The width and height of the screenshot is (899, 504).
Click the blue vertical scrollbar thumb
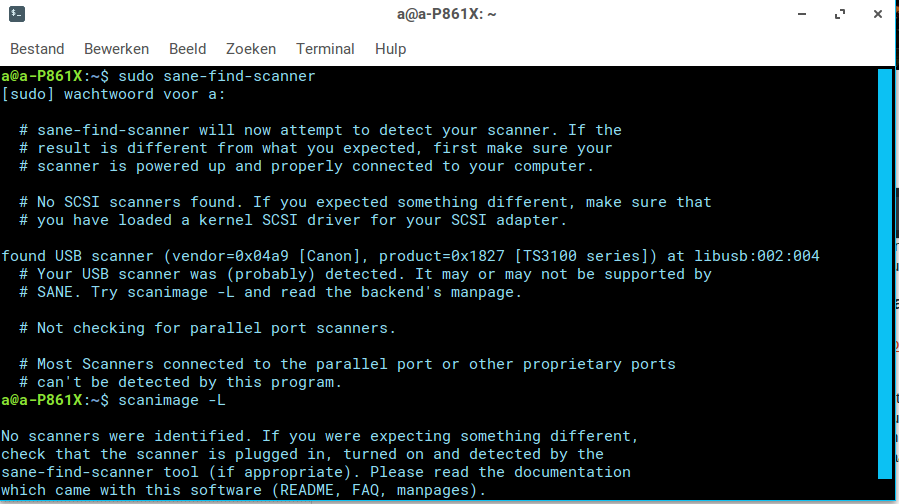(x=885, y=274)
